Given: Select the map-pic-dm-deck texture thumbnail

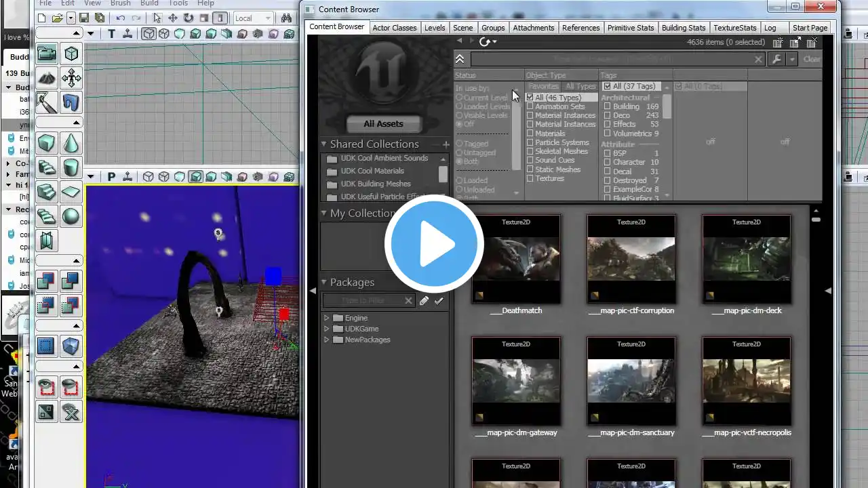Looking at the screenshot, I should [x=746, y=259].
